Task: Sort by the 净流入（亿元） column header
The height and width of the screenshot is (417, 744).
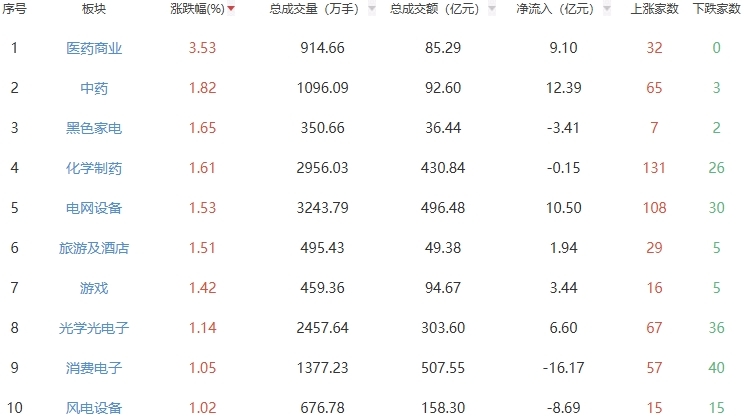Action: 554,9
